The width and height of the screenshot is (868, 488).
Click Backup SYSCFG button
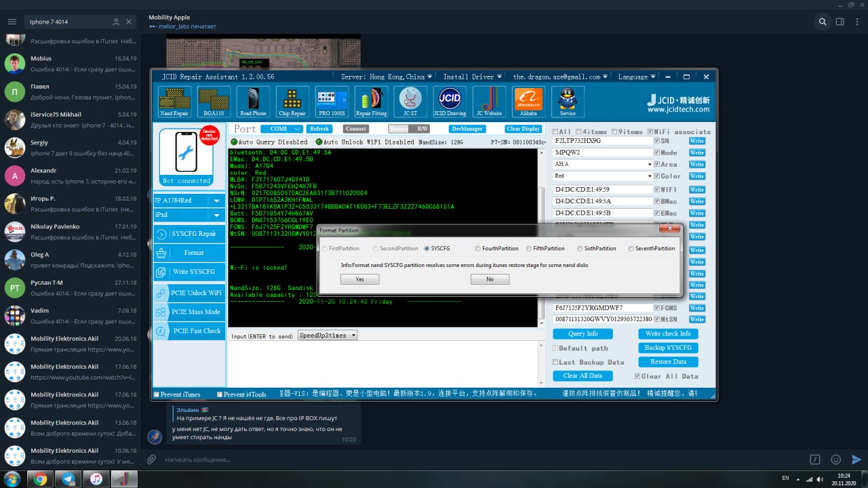[x=668, y=348]
